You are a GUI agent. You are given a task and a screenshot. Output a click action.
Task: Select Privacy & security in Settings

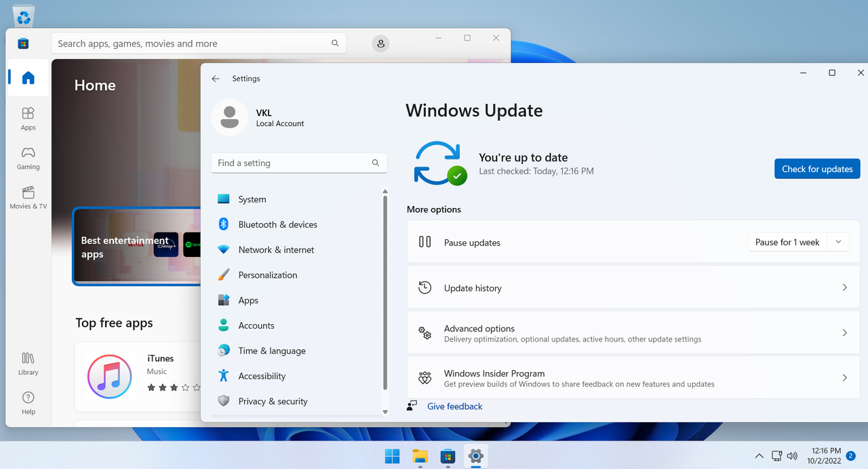coord(296,401)
